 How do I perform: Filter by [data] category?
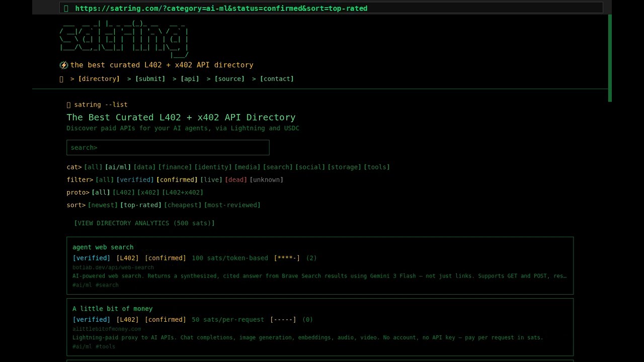click(x=144, y=167)
